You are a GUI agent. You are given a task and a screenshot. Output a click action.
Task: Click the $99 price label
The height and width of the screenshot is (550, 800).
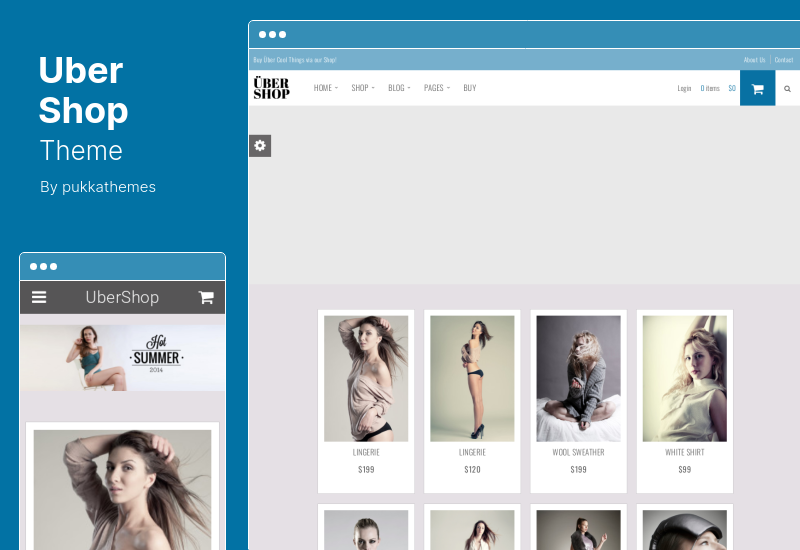(x=684, y=469)
